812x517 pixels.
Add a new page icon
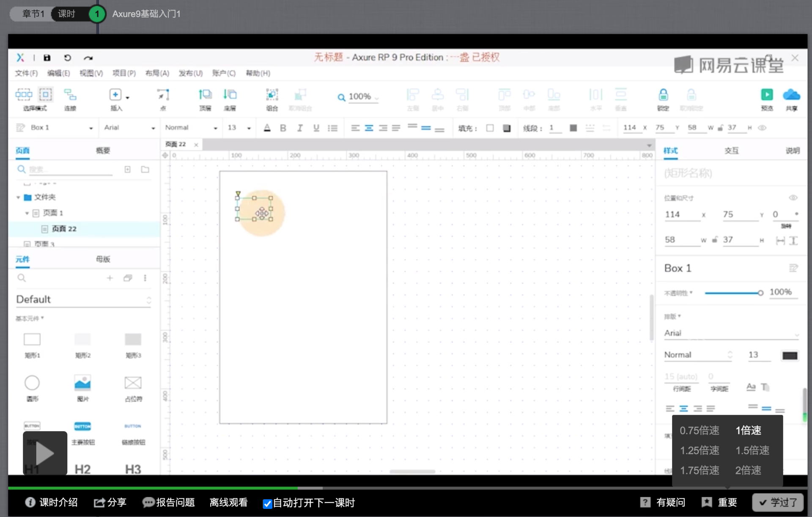point(127,170)
